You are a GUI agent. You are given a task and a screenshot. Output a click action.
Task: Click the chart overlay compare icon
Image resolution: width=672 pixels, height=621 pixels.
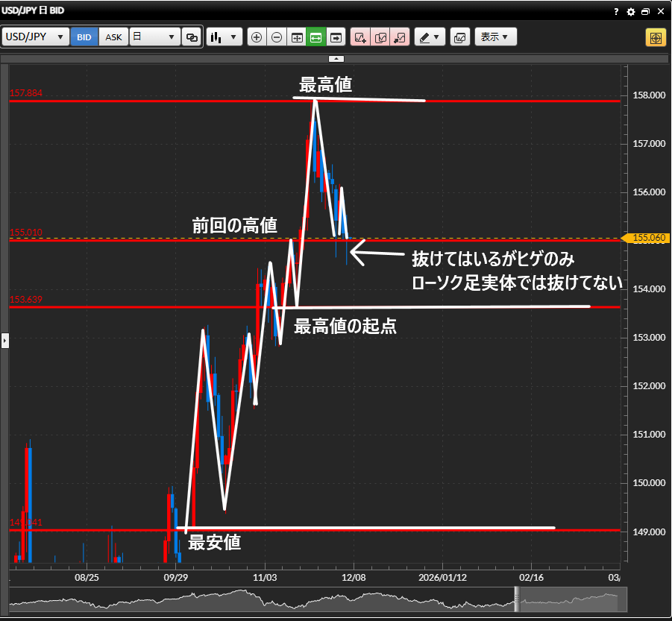(x=460, y=37)
